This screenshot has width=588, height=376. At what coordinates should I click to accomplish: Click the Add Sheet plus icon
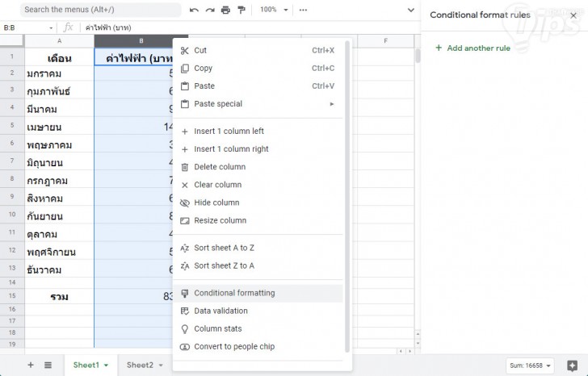tap(31, 366)
